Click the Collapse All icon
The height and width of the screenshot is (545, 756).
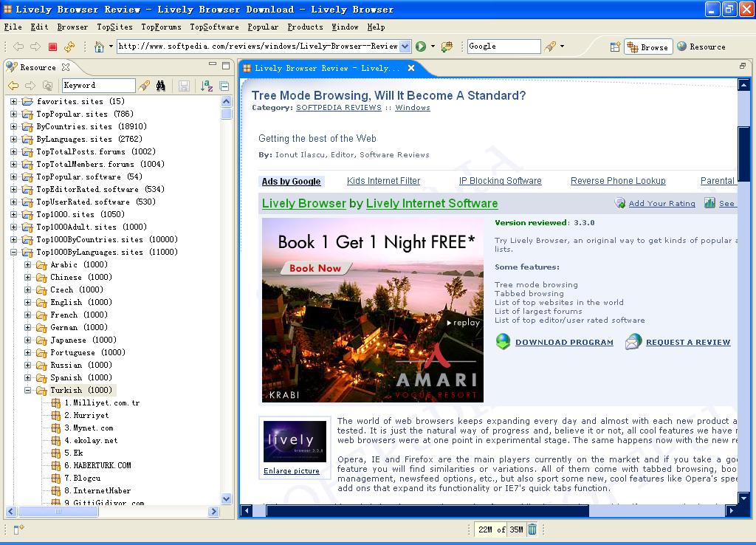[x=224, y=86]
